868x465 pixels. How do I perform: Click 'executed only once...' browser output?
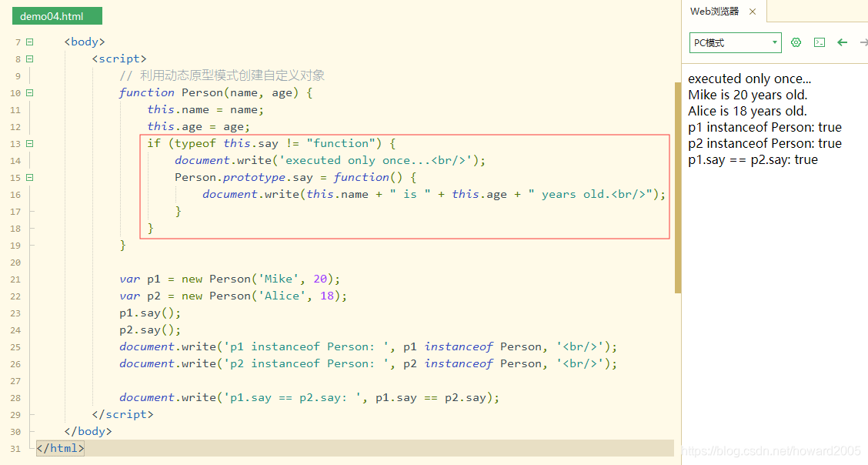point(749,79)
